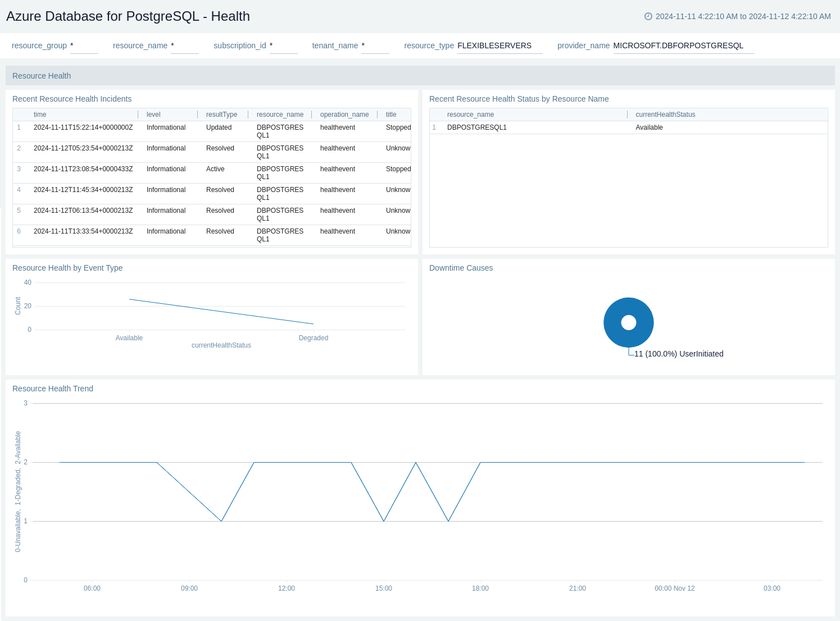
Task: Open the Downtime Causes panel title
Action: click(x=461, y=268)
